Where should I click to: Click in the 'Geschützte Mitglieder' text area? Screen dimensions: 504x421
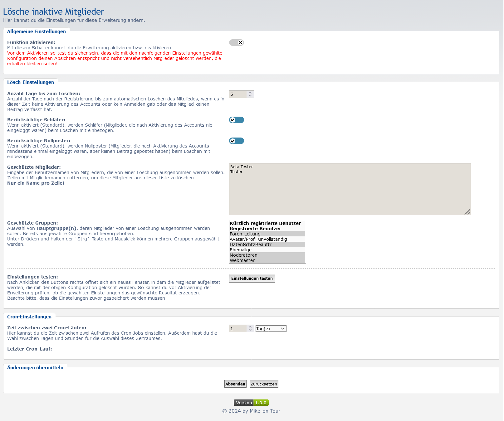pyautogui.click(x=350, y=190)
